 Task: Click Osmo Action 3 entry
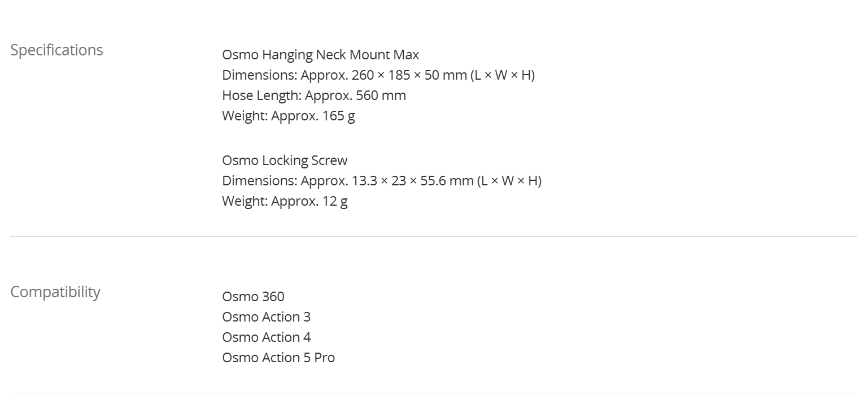(x=267, y=317)
